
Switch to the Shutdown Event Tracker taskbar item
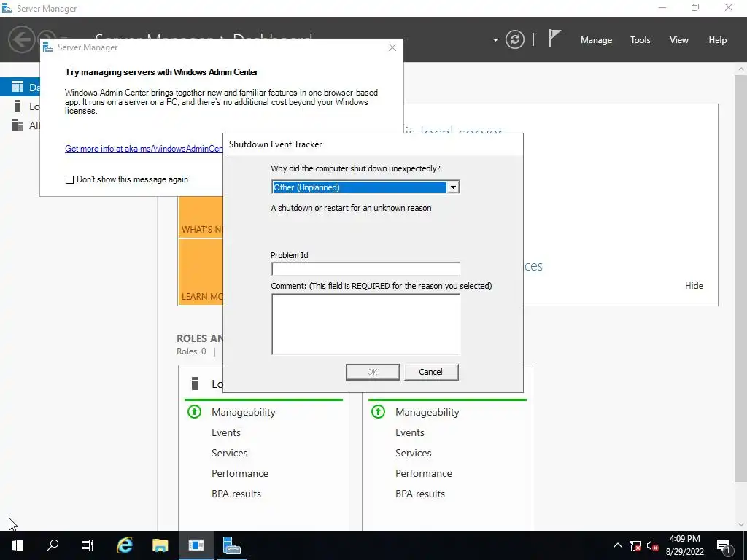tap(196, 545)
